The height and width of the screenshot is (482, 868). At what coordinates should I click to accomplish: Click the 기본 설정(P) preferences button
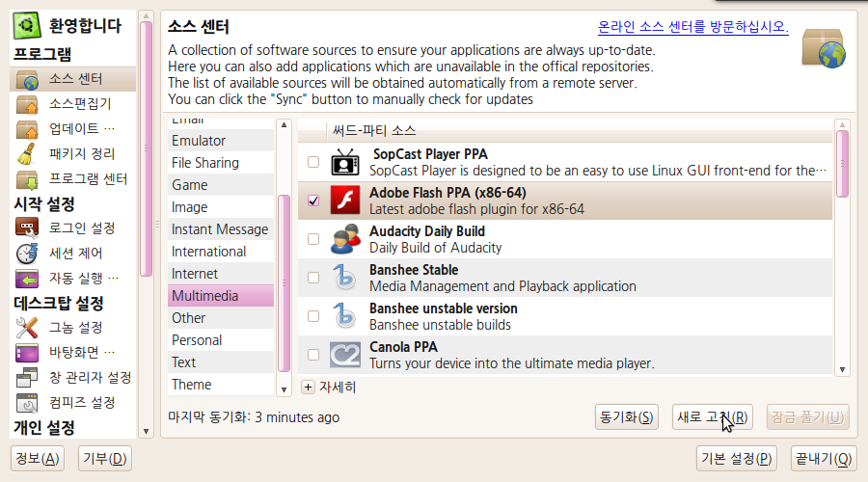click(736, 459)
